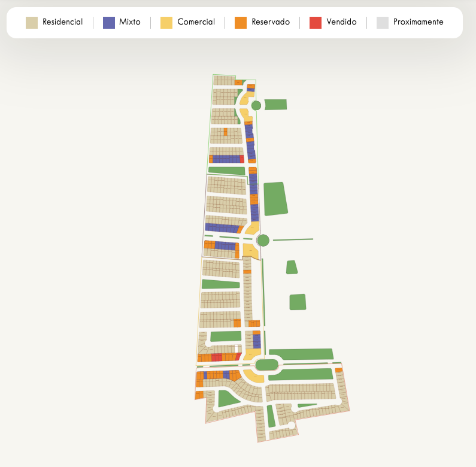Select the Proximamente legend label
Viewport: 476px width, 467px height.
pyautogui.click(x=419, y=22)
